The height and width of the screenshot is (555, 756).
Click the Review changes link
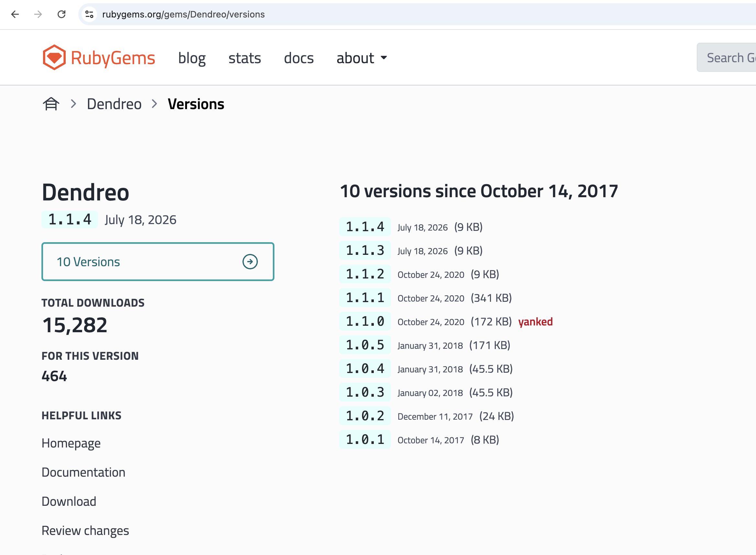click(85, 530)
